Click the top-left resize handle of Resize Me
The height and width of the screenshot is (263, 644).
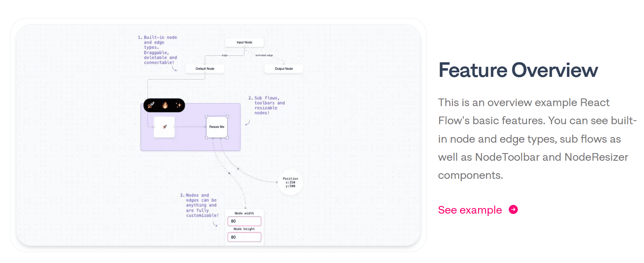point(206,117)
